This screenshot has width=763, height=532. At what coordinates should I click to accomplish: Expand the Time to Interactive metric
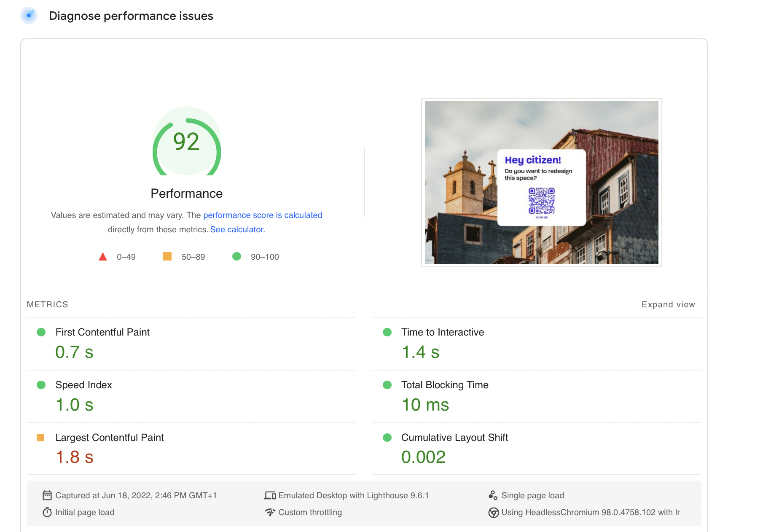point(442,332)
